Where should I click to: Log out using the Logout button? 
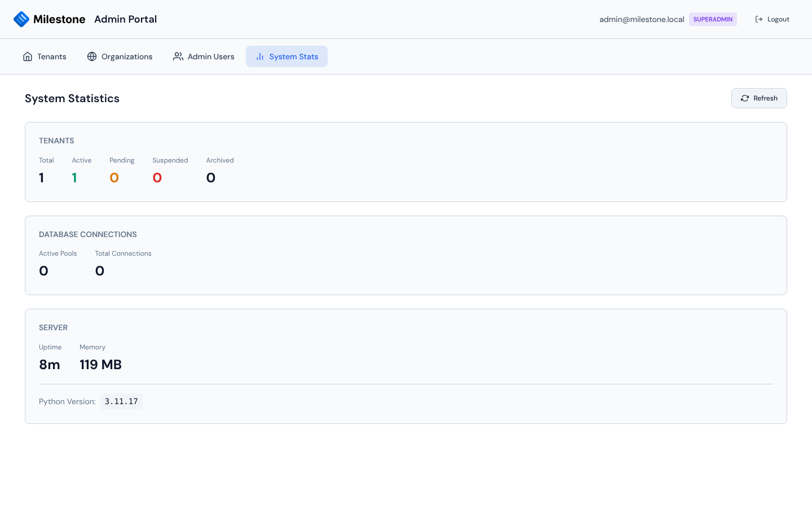pyautogui.click(x=772, y=19)
